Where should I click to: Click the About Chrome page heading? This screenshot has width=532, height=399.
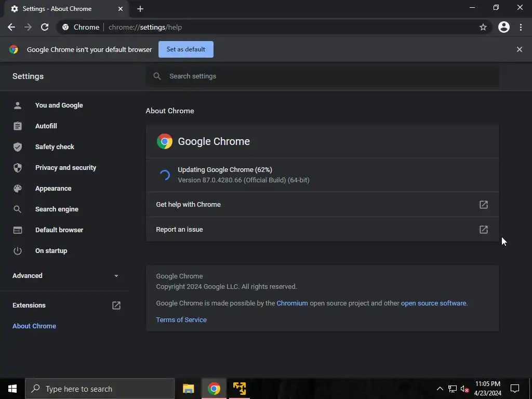click(x=170, y=111)
